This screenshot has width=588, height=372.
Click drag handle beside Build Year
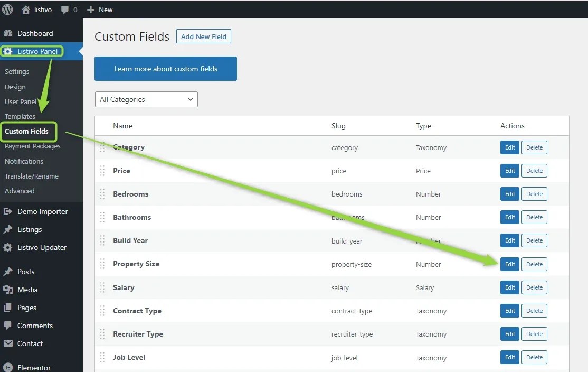(102, 240)
